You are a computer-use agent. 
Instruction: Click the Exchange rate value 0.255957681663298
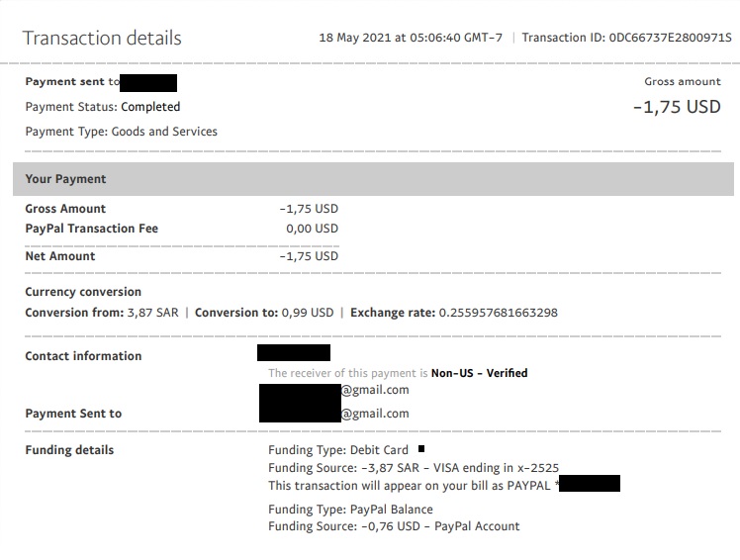coord(498,313)
